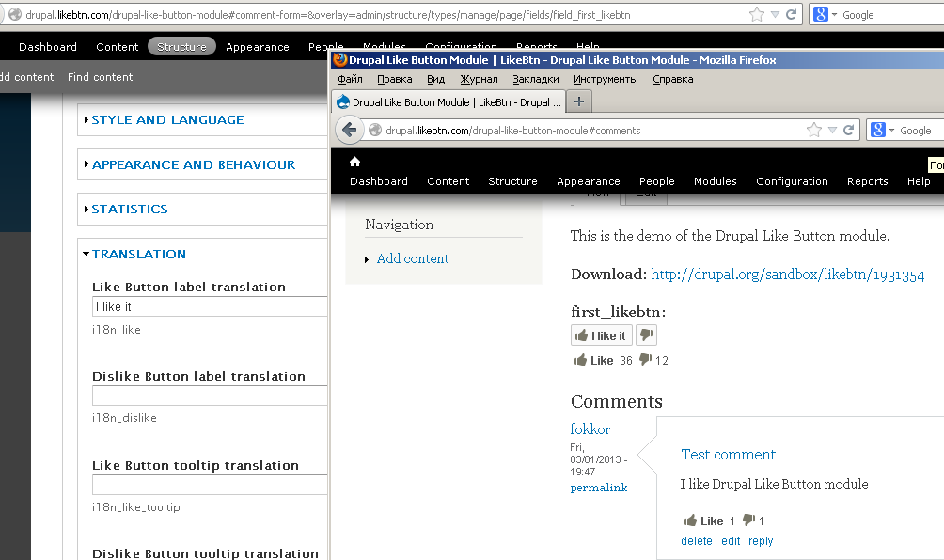The height and width of the screenshot is (560, 944).
Task: Click edit under the Test comment
Action: [731, 541]
